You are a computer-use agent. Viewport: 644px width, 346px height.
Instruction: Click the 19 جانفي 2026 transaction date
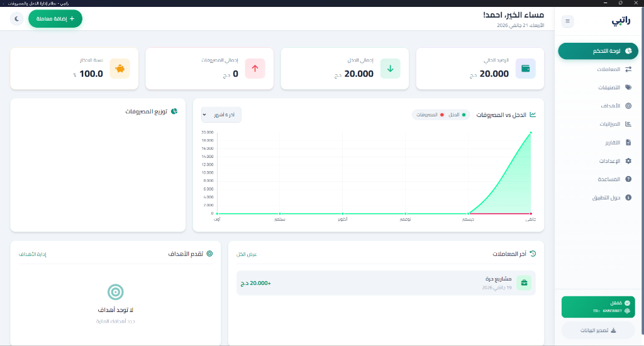tap(497, 287)
